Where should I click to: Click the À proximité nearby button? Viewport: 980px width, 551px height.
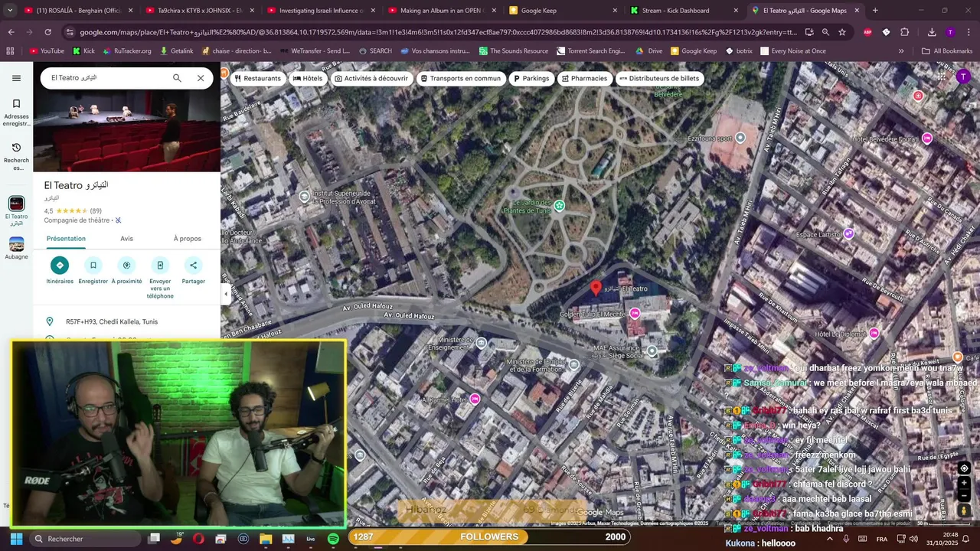[126, 271]
